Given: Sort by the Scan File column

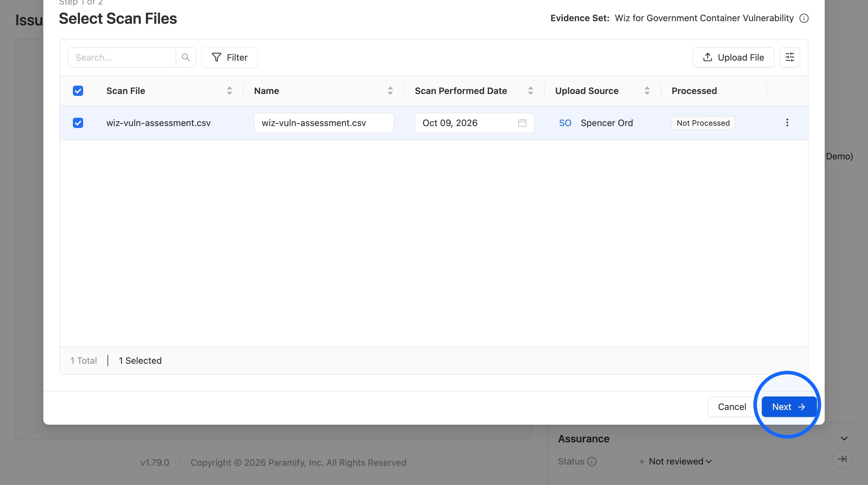Looking at the screenshot, I should tap(229, 90).
